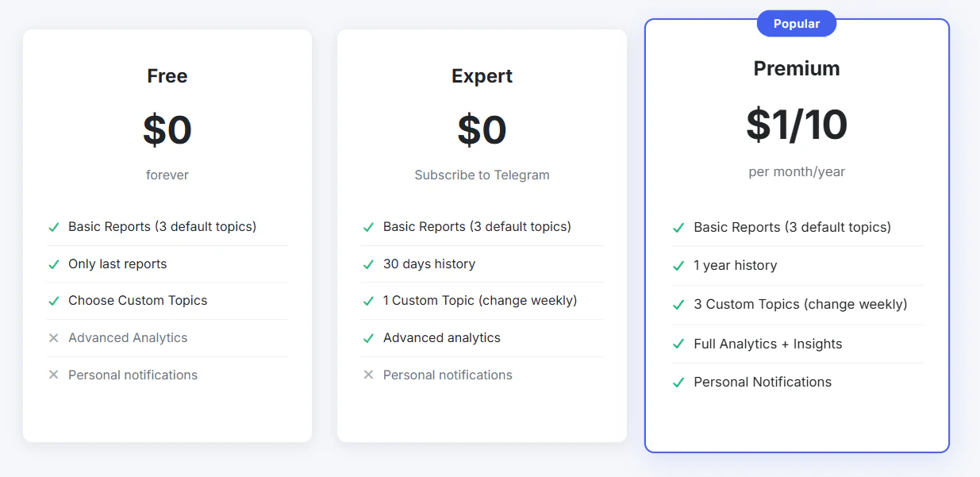This screenshot has height=477, width=980.
Task: Click the Free plan "forever" label
Action: click(167, 175)
